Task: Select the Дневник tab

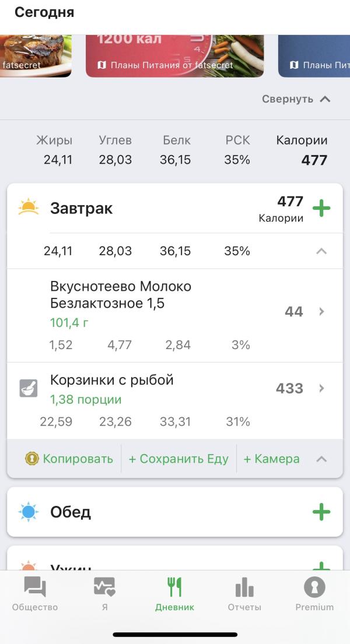Action: pyautogui.click(x=174, y=592)
